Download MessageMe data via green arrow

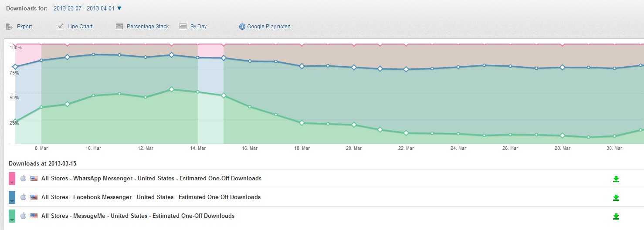click(616, 216)
